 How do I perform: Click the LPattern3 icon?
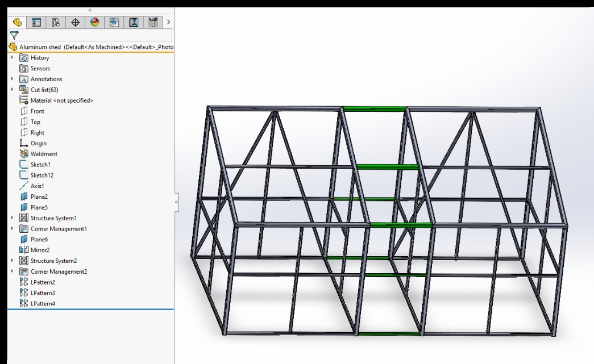click(x=24, y=292)
